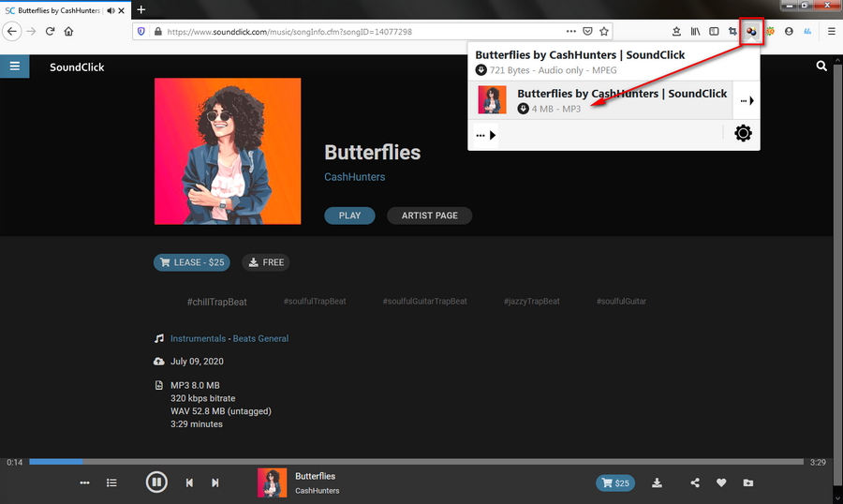Open the Firefox home page

[x=68, y=31]
